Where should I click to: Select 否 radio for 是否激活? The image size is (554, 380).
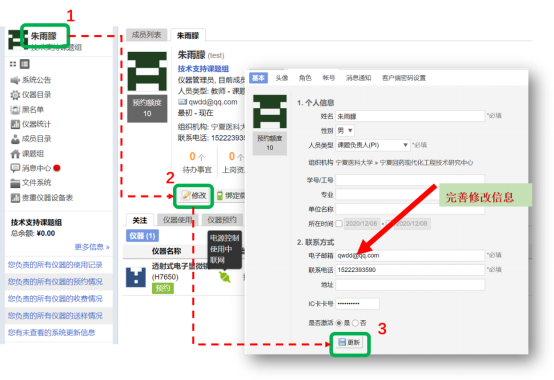(x=355, y=323)
